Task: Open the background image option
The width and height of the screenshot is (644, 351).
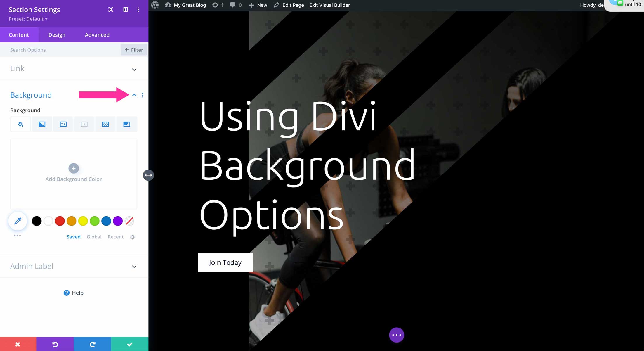Action: pyautogui.click(x=63, y=124)
